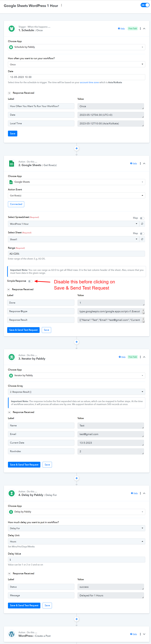This screenshot has height=644, width=151.
Task: Open three-dot menu for WordPress step
Action: click(140, 634)
